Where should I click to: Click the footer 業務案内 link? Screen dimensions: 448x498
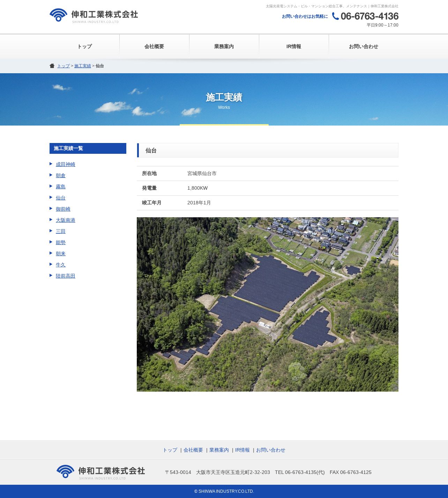point(219,450)
